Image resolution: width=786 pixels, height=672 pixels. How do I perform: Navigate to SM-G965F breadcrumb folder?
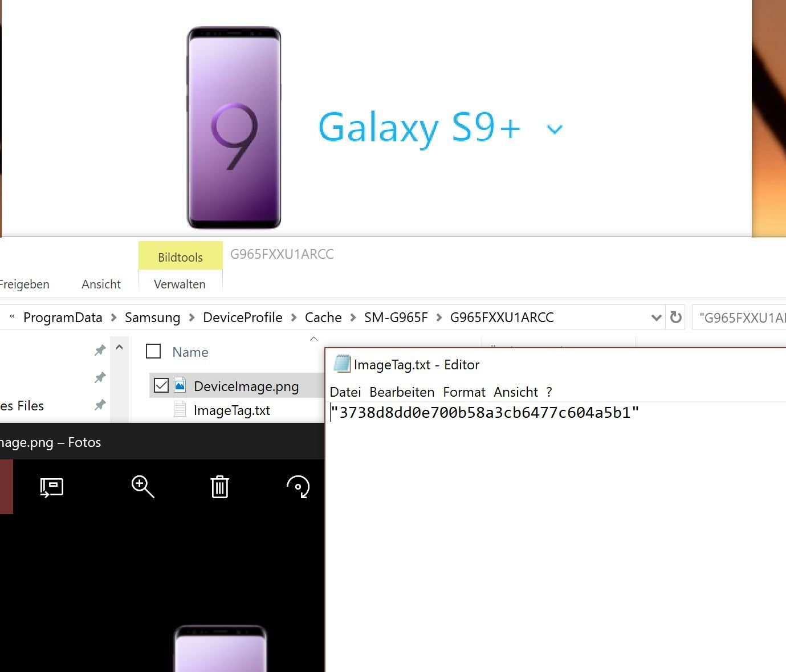pyautogui.click(x=396, y=317)
